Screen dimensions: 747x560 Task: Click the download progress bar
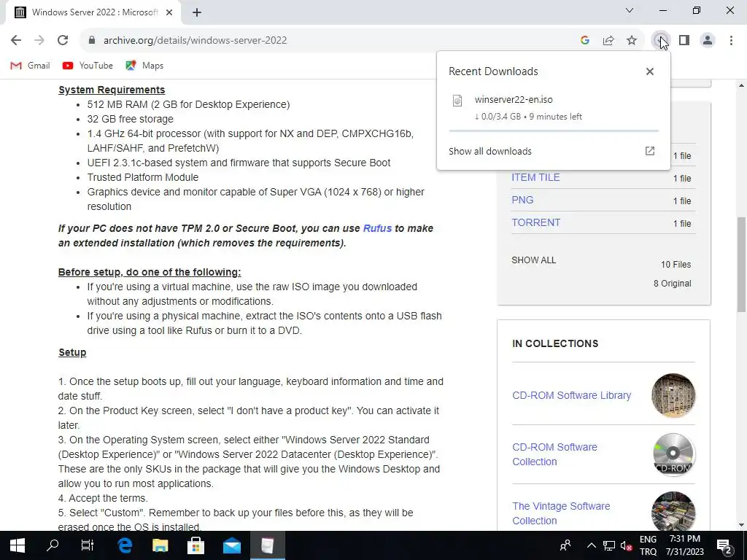[x=554, y=131]
